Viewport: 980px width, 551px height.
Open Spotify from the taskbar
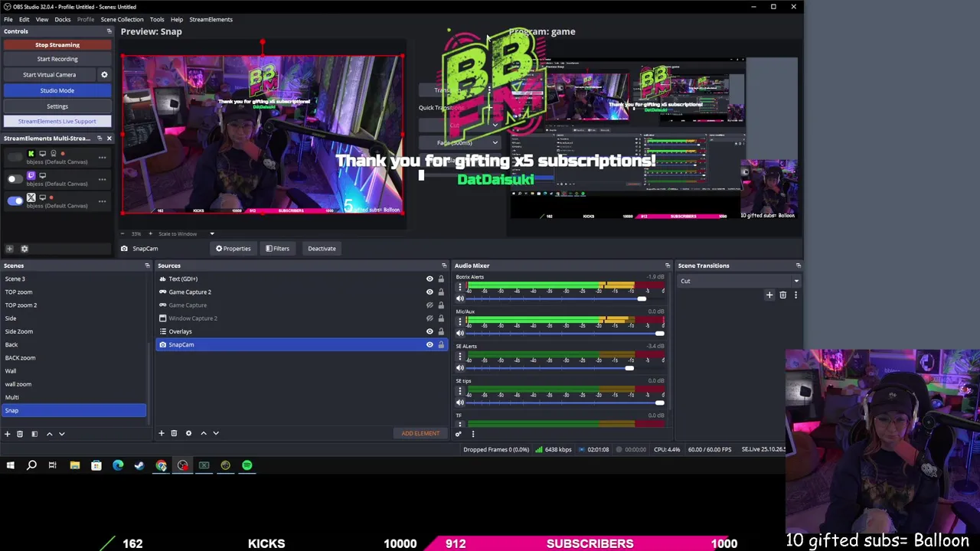pos(247,465)
